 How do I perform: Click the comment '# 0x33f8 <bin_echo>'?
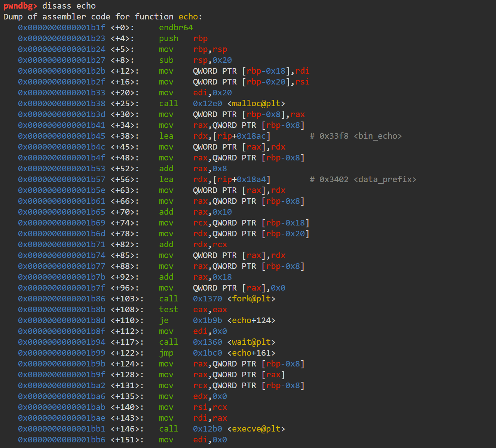coord(356,136)
